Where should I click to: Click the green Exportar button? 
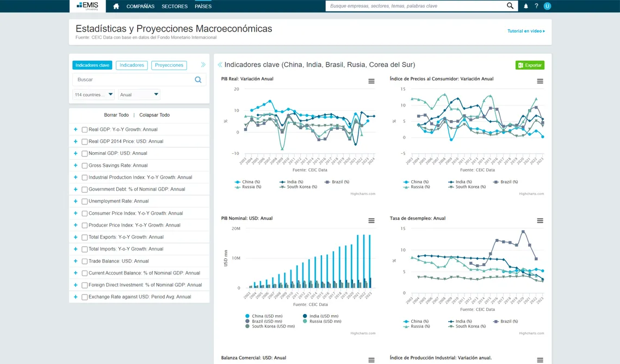[530, 65]
